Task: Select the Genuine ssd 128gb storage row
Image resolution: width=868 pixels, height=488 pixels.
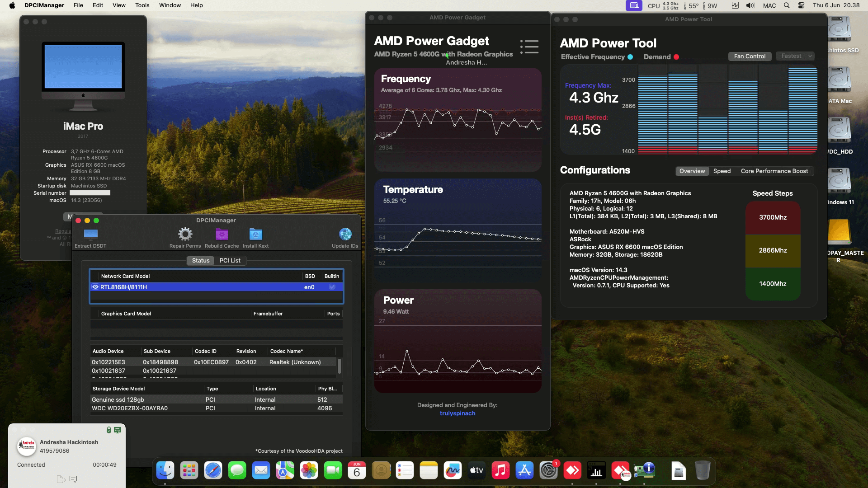Action: click(x=216, y=399)
